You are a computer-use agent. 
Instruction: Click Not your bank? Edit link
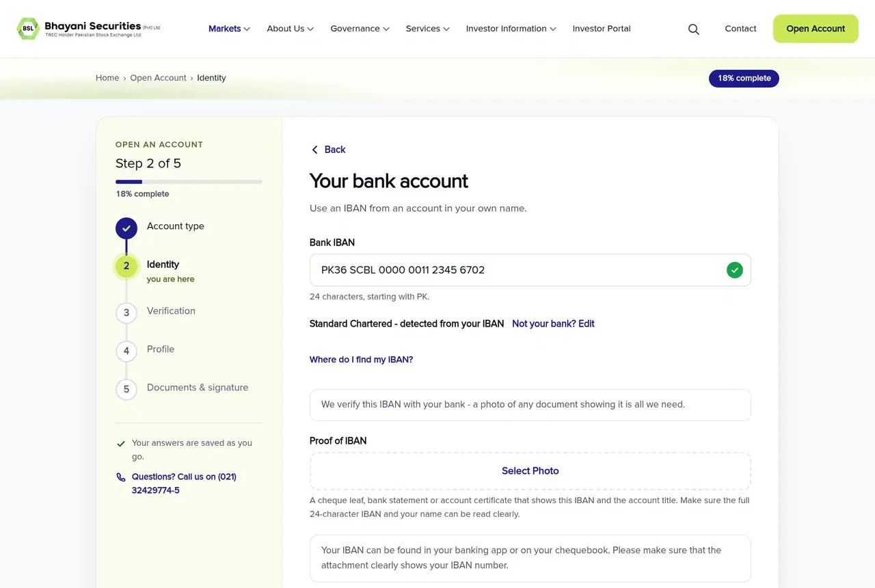pos(553,324)
